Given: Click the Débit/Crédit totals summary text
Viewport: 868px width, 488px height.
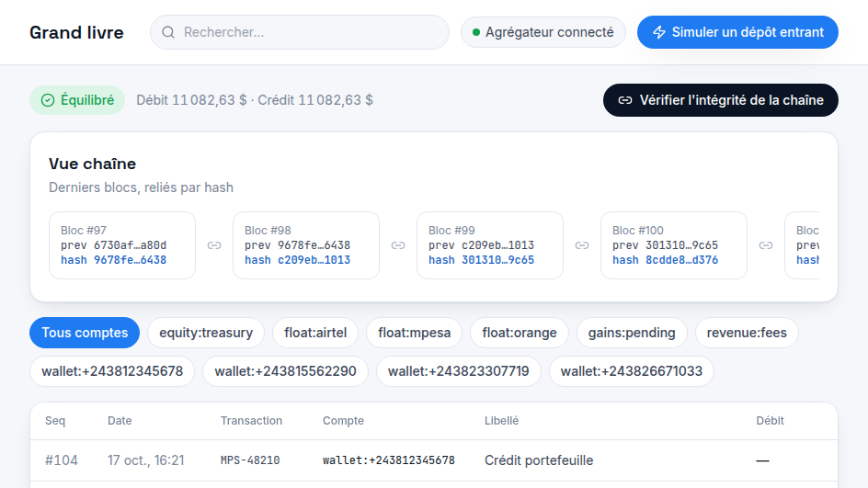Looking at the screenshot, I should (x=255, y=100).
